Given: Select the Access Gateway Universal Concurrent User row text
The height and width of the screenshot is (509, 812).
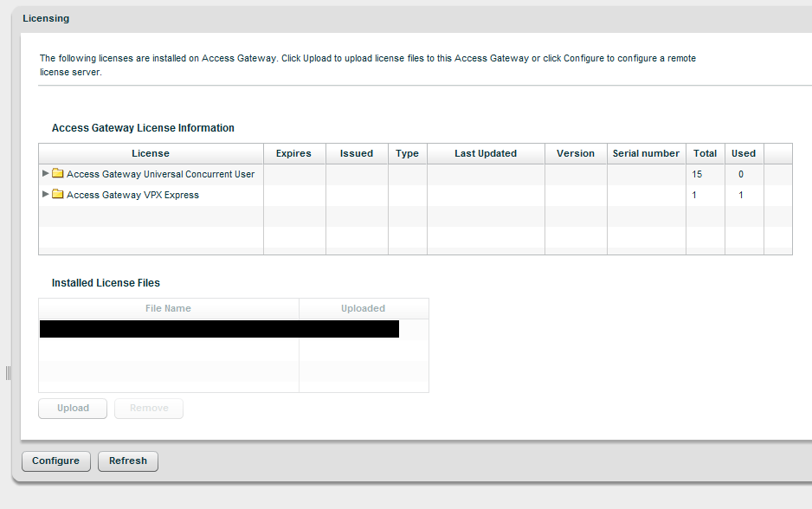Looking at the screenshot, I should 160,175.
